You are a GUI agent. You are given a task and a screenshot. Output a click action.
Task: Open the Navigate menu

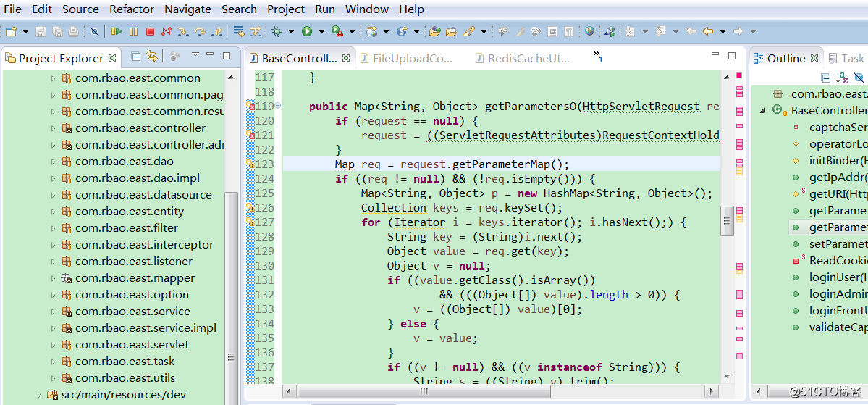[x=187, y=9]
